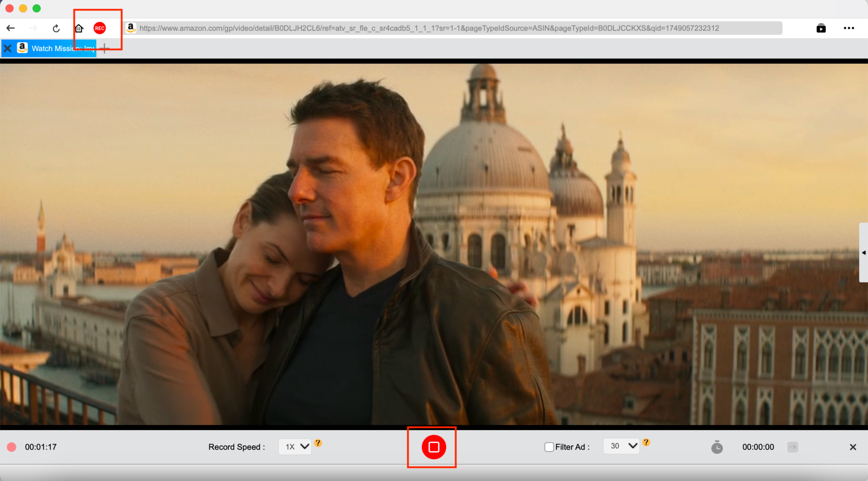The height and width of the screenshot is (481, 868).
Task: Click the Filter Ad label text
Action: tap(572, 447)
